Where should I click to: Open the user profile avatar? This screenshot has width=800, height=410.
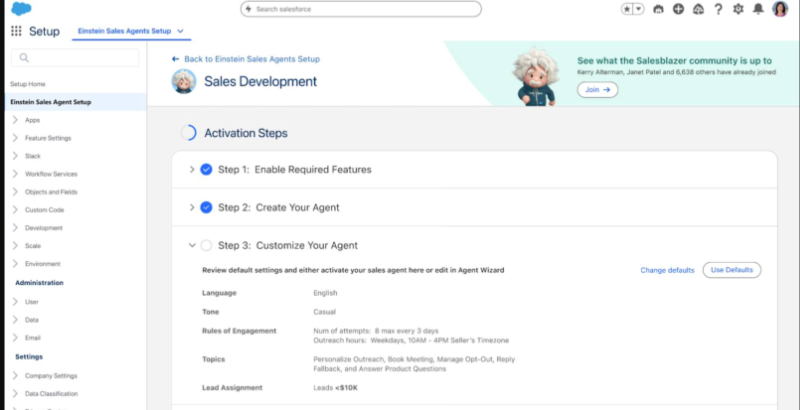click(780, 9)
